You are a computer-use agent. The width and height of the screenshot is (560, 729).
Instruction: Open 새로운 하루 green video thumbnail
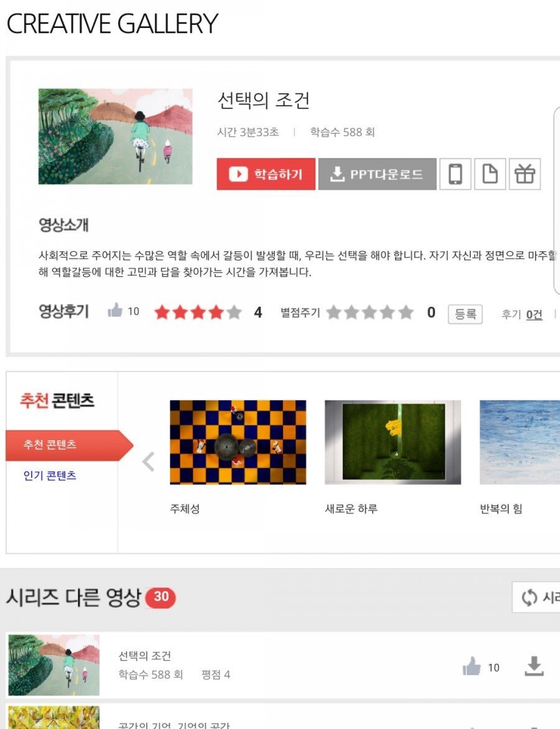(393, 442)
